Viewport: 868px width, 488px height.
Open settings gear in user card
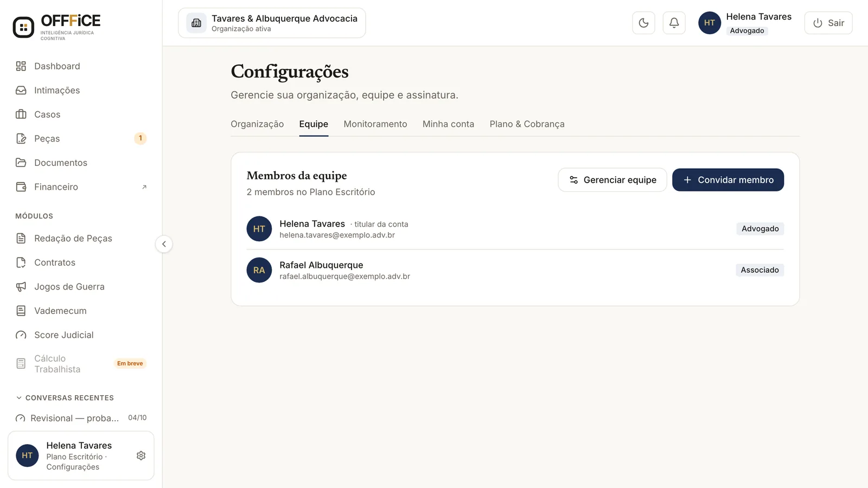(x=141, y=455)
